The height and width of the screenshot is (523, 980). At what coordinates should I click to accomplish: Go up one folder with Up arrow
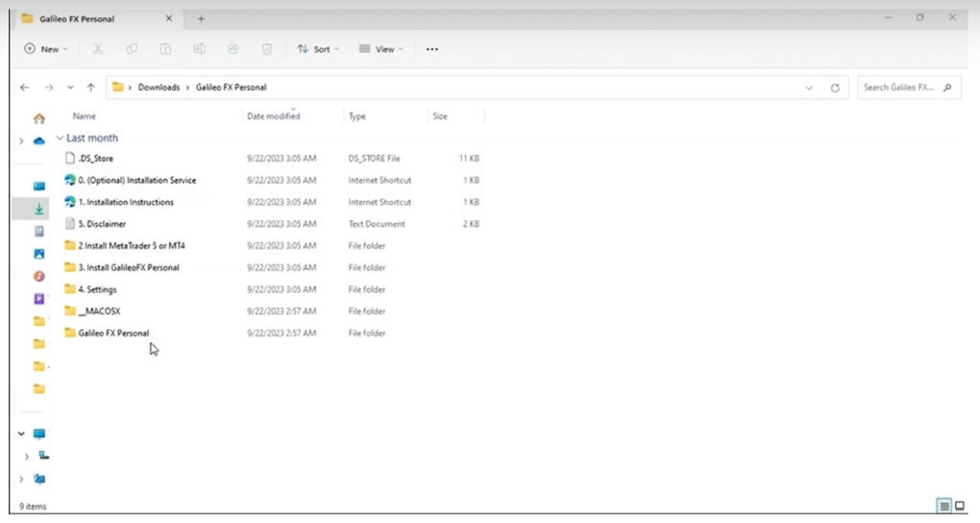[90, 87]
